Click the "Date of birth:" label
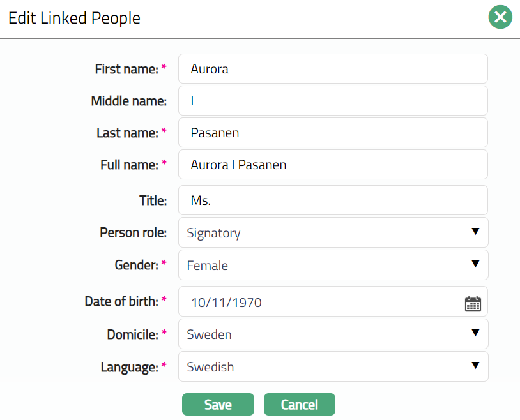Screen dimensions: 520x420 click(121, 301)
